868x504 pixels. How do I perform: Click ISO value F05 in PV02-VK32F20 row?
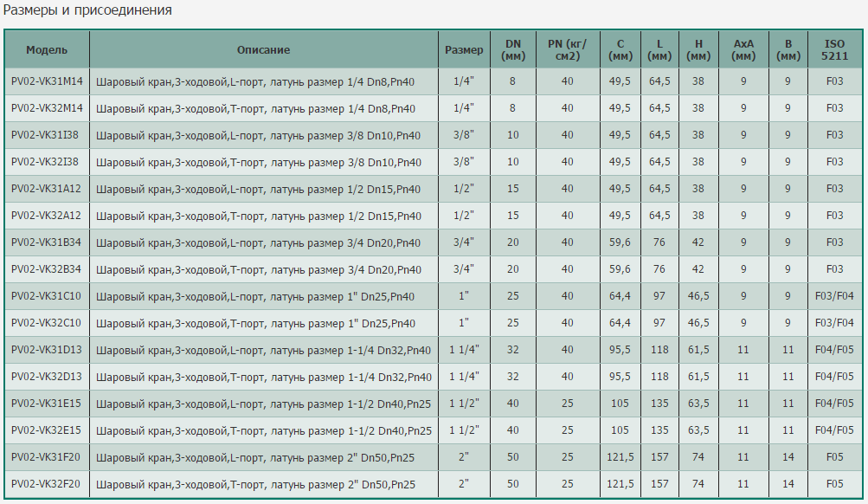click(x=835, y=484)
